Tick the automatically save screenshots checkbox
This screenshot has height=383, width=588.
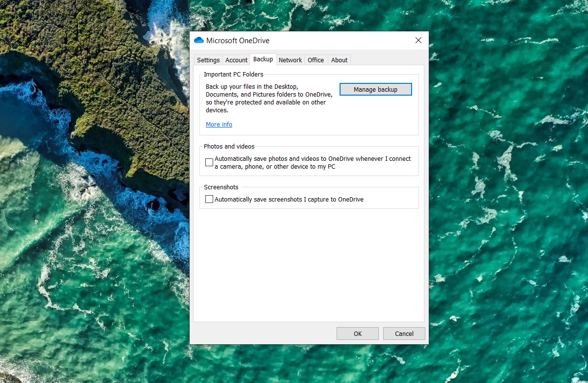tap(209, 200)
